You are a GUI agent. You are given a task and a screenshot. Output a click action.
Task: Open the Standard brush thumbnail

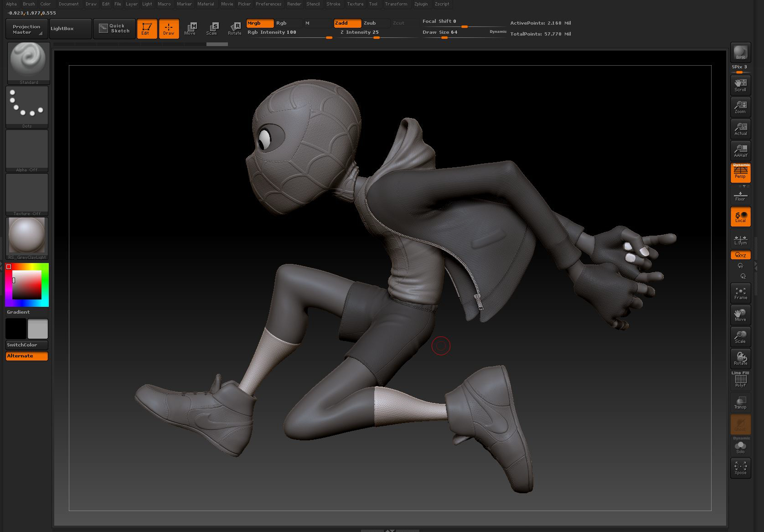28,63
